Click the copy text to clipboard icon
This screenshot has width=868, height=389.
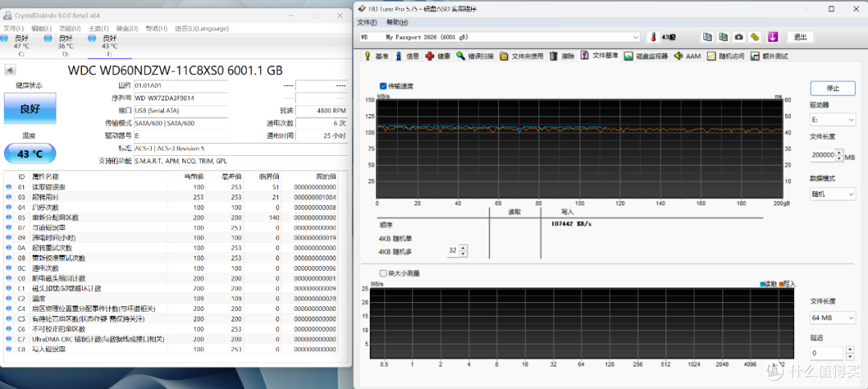click(707, 37)
